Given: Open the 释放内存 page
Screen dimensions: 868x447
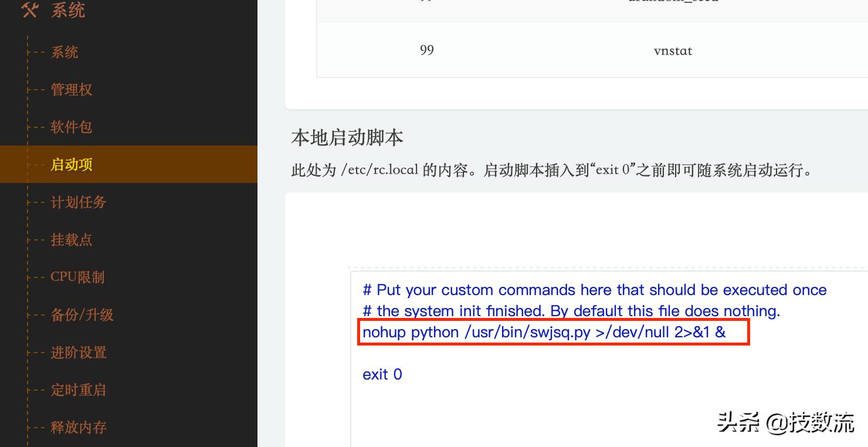Looking at the screenshot, I should (79, 428).
